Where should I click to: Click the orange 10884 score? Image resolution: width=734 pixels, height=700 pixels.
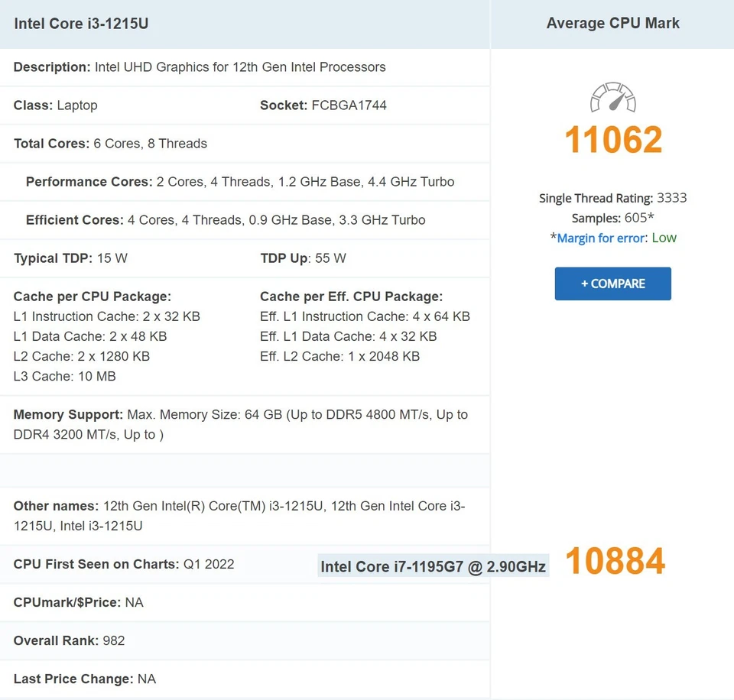point(614,562)
